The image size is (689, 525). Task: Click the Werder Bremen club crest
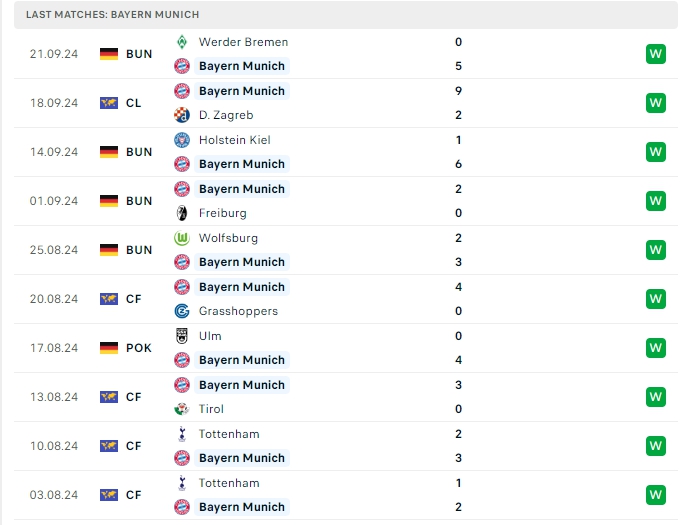coord(182,42)
